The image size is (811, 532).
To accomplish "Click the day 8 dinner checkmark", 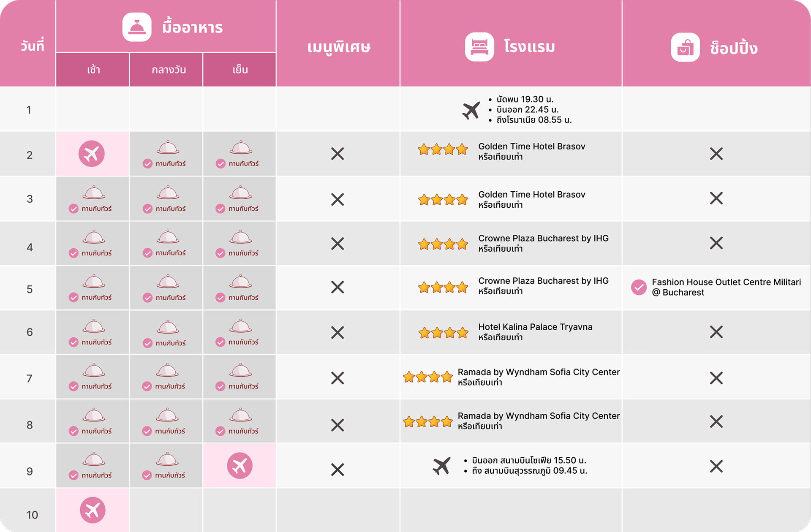I will coord(220,431).
